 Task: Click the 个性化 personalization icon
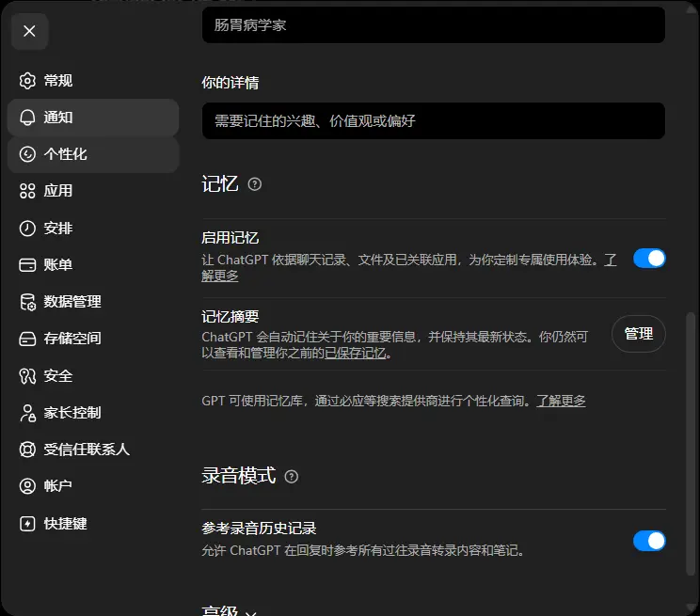pyautogui.click(x=27, y=154)
